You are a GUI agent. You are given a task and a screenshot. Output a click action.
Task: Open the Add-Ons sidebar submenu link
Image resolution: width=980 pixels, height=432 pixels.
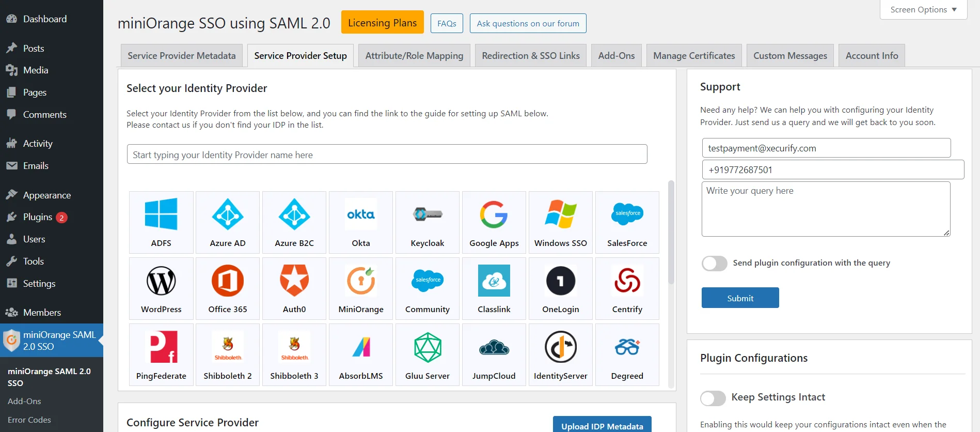(x=24, y=401)
